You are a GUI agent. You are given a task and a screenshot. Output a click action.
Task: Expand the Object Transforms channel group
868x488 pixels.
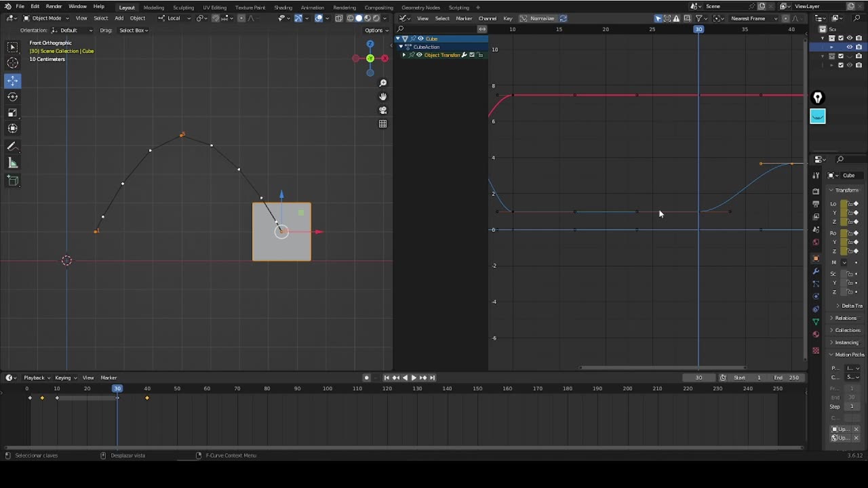[404, 55]
